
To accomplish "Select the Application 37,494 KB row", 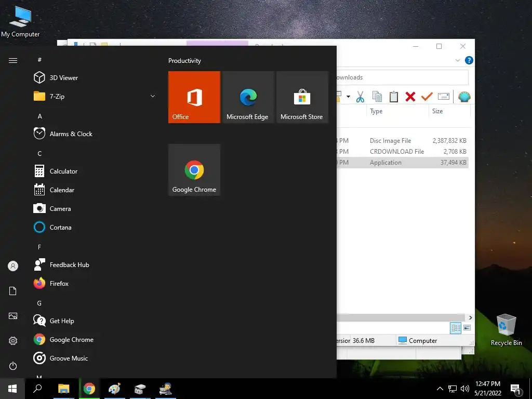I will (403, 163).
